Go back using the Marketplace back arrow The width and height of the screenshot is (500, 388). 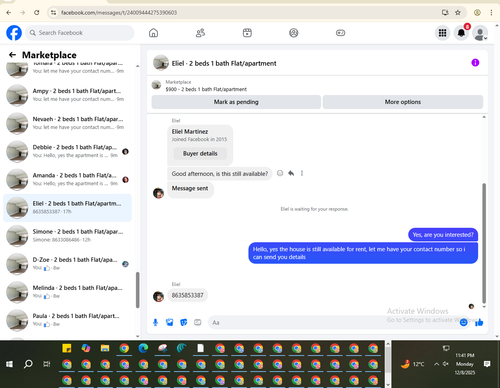coord(12,55)
